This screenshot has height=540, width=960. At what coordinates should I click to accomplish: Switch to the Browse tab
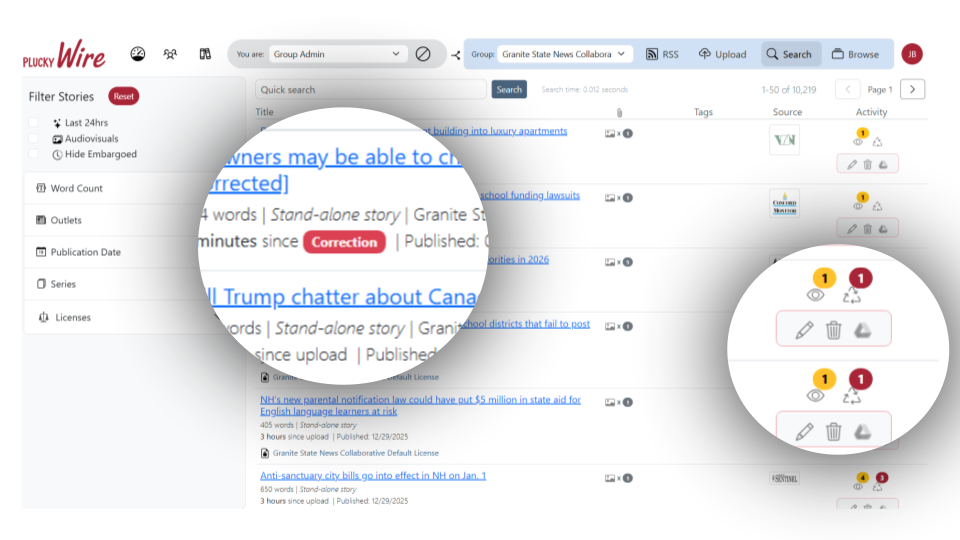click(x=855, y=54)
